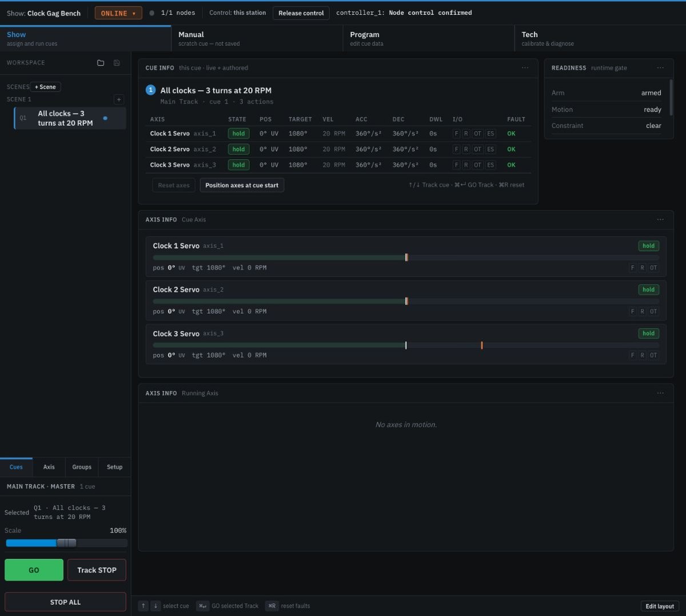Screen dimensions: 686x616
Task: Click the Scale 100% value
Action: 118,530
